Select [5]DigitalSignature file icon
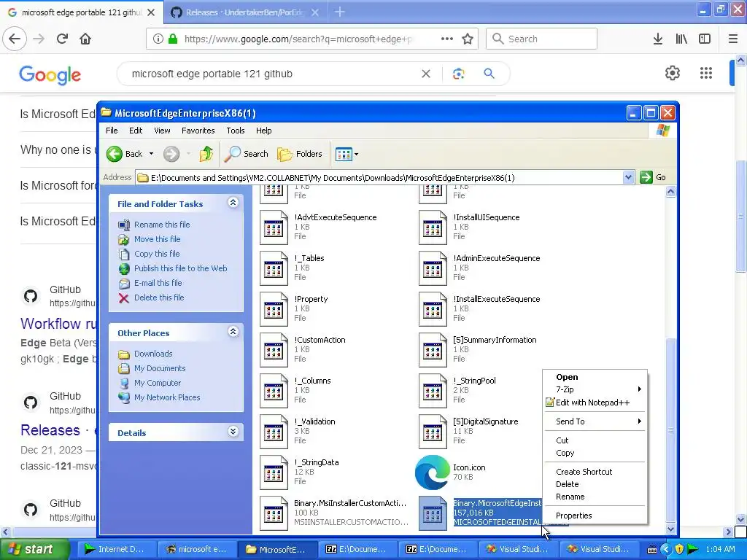Viewport: 747px width, 560px height. point(433,432)
